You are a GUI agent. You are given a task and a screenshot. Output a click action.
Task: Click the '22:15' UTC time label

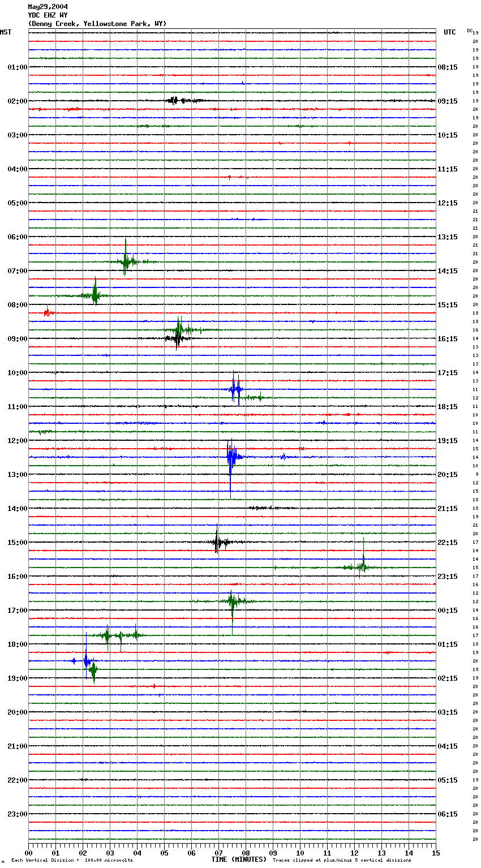448,543
